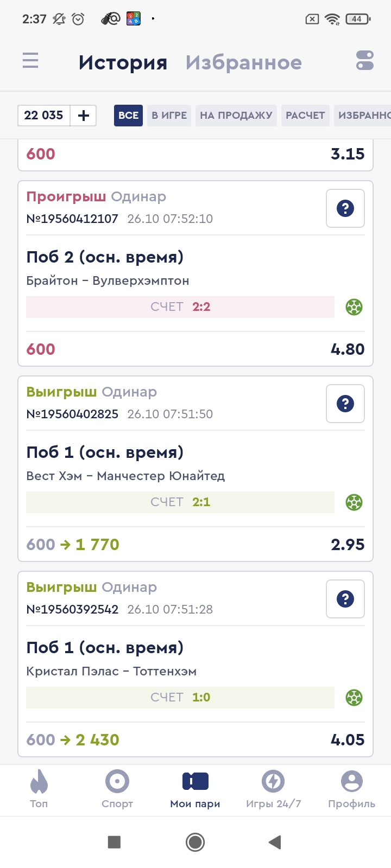
Task: Tap the football icon for the Брайтон match
Action: pyautogui.click(x=354, y=307)
